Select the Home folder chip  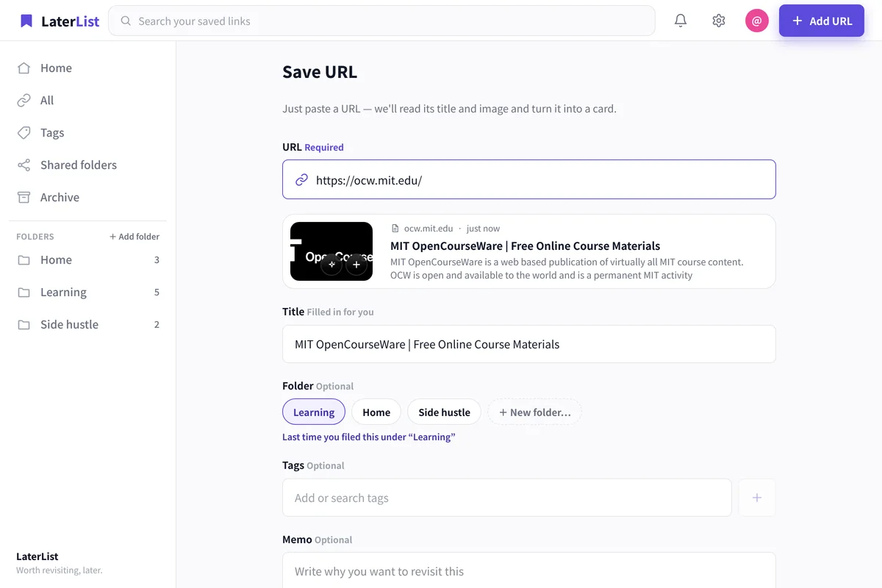point(376,412)
